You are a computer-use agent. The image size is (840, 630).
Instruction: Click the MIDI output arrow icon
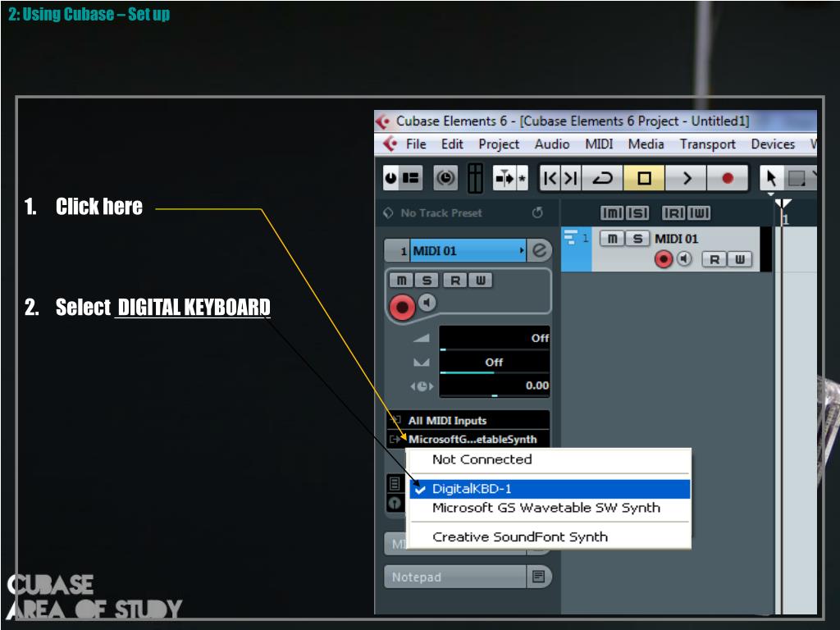(x=395, y=440)
